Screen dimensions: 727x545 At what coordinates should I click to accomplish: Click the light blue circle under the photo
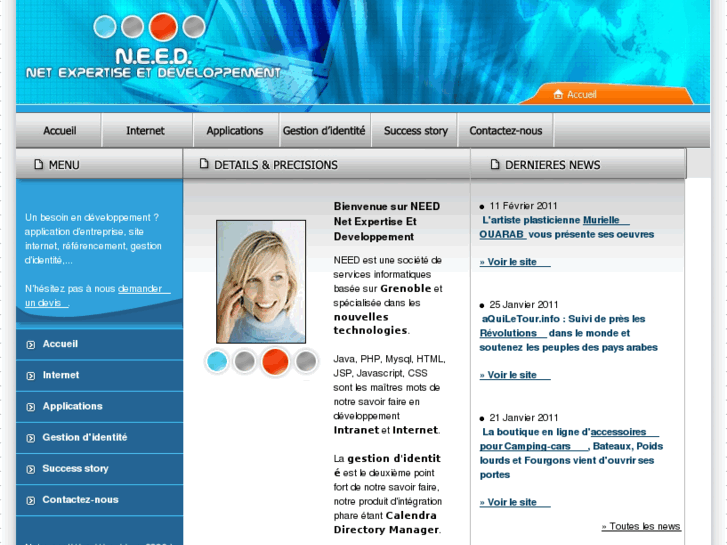pos(217,361)
